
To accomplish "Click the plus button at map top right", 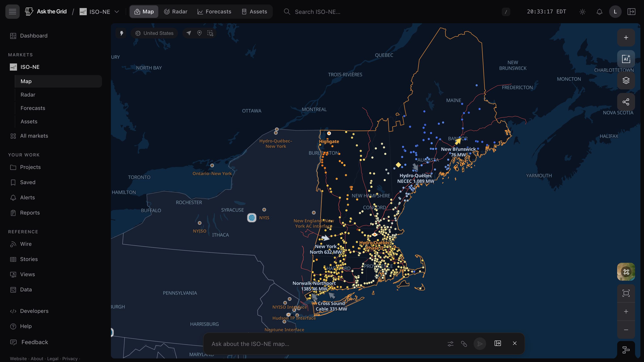I will click(x=626, y=38).
